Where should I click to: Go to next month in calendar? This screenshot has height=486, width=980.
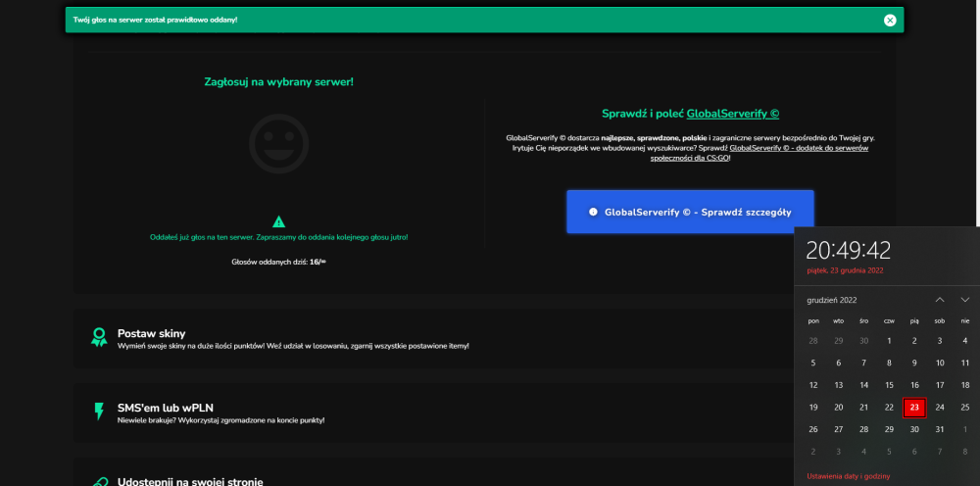pyautogui.click(x=965, y=300)
